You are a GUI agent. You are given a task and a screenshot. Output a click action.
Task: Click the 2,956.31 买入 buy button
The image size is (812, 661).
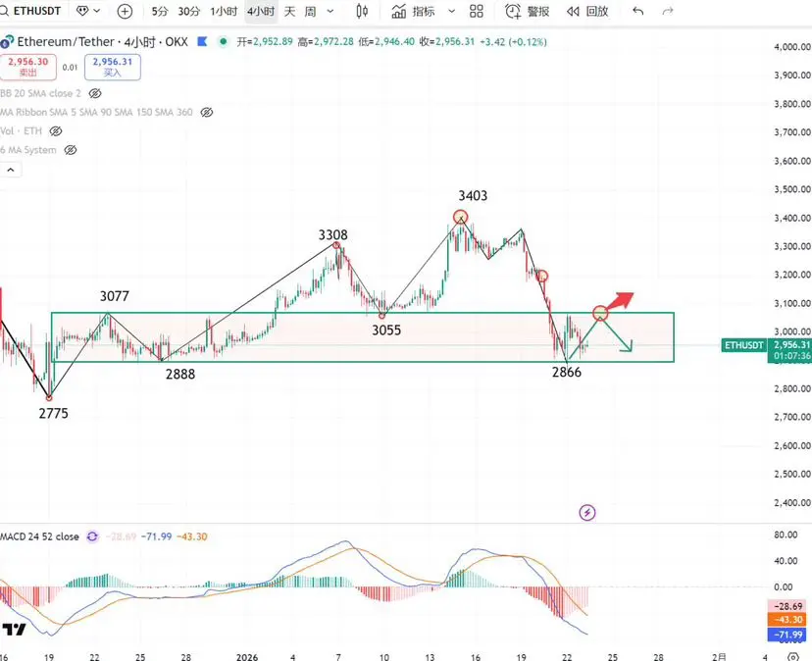(113, 67)
